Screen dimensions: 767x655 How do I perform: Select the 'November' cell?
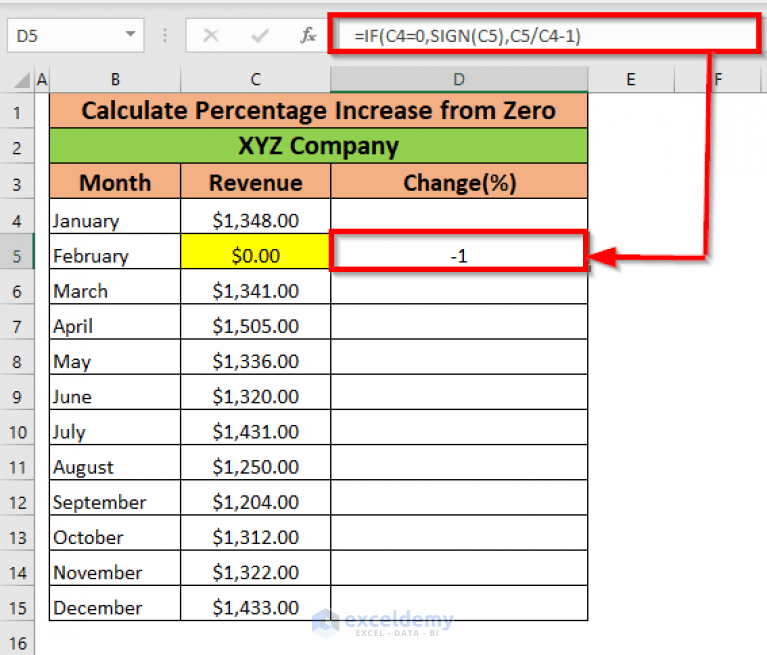115,569
